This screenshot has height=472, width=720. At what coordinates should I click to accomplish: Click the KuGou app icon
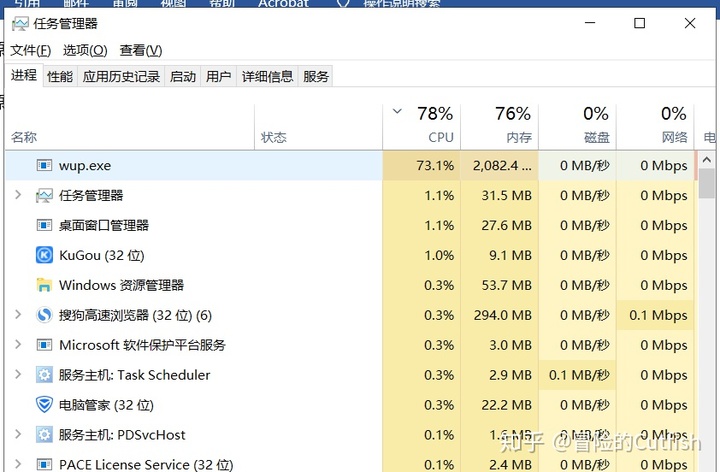44,255
